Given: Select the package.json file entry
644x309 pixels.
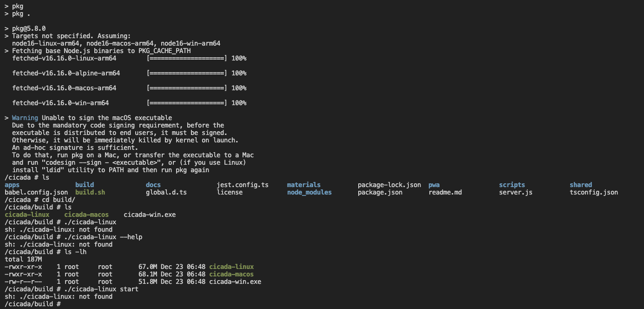Looking at the screenshot, I should [x=380, y=192].
